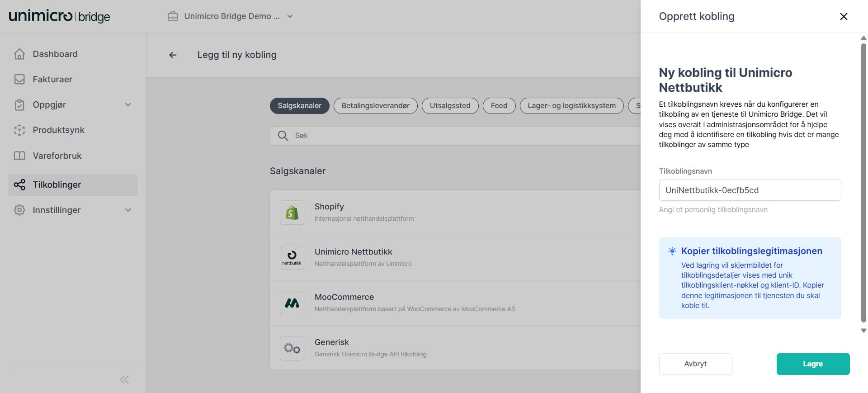Click the Produktsynk sync icon
Viewport: 868px width, 393px height.
click(19, 130)
